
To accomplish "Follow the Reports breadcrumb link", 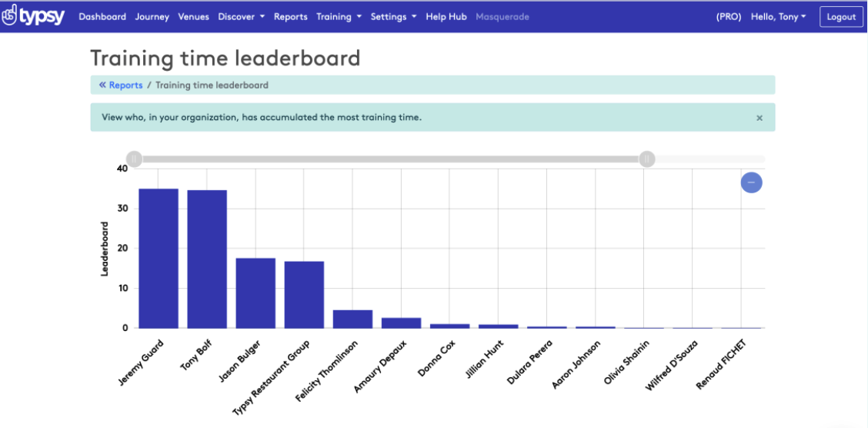I will tap(125, 85).
